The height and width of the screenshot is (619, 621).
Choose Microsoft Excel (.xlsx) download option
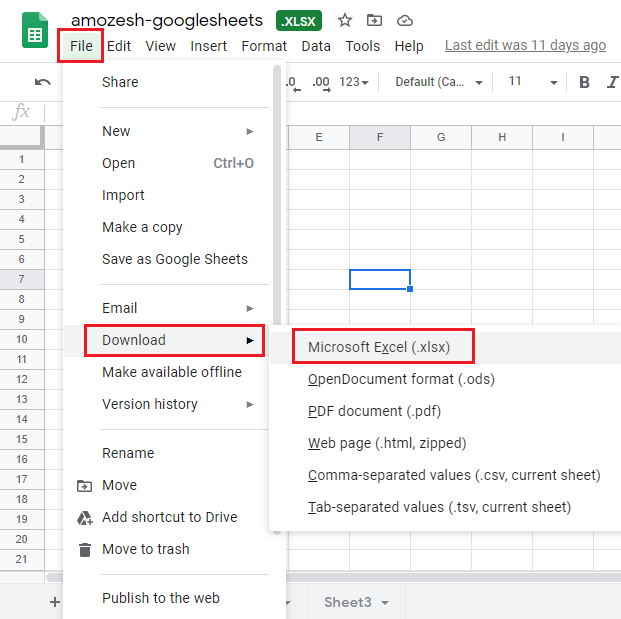380,347
